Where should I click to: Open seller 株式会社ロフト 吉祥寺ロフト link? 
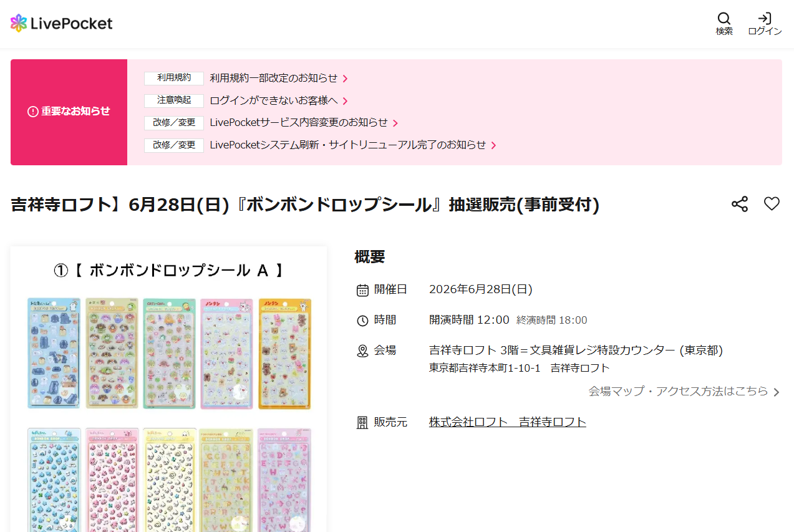coord(508,422)
